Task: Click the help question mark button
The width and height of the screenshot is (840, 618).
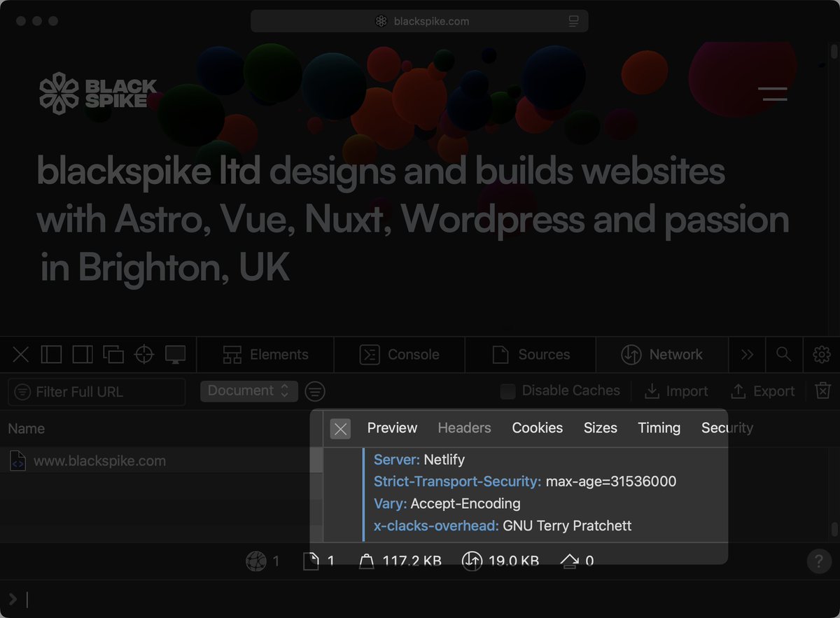Action: click(819, 561)
